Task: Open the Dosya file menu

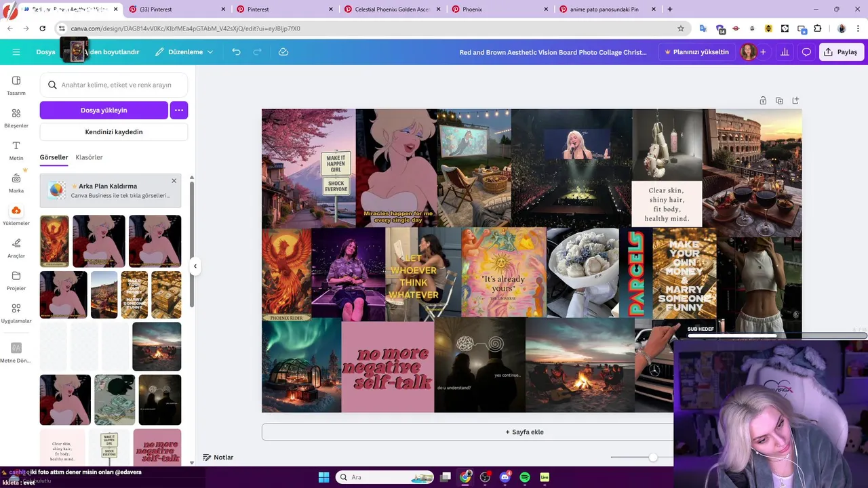Action: [45, 52]
